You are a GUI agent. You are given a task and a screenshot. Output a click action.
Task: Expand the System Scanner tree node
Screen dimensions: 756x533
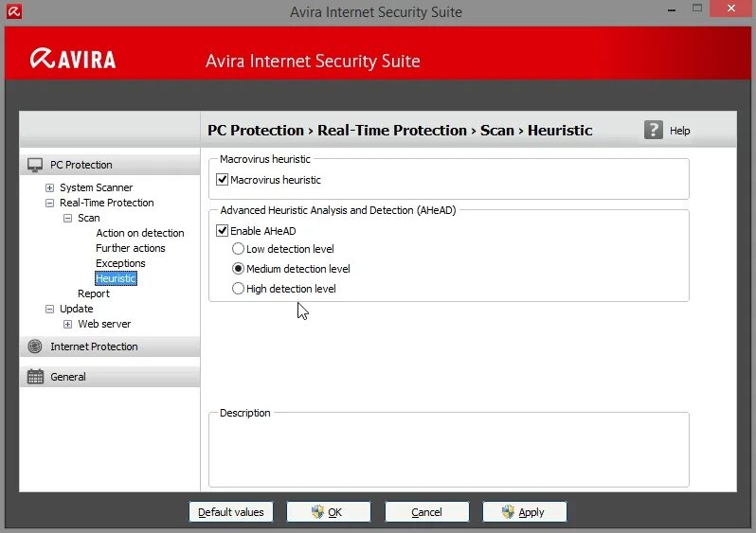point(50,187)
